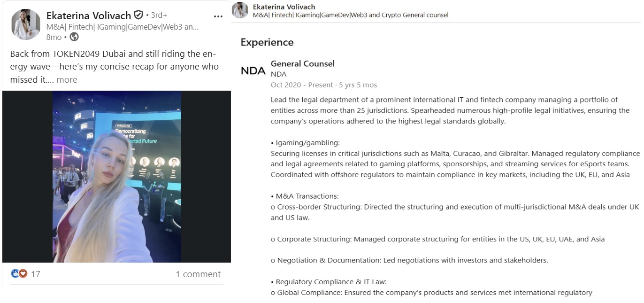This screenshot has height=303, width=644.
Task: Click the globe visibility icon next to 8mo
Action: [74, 37]
